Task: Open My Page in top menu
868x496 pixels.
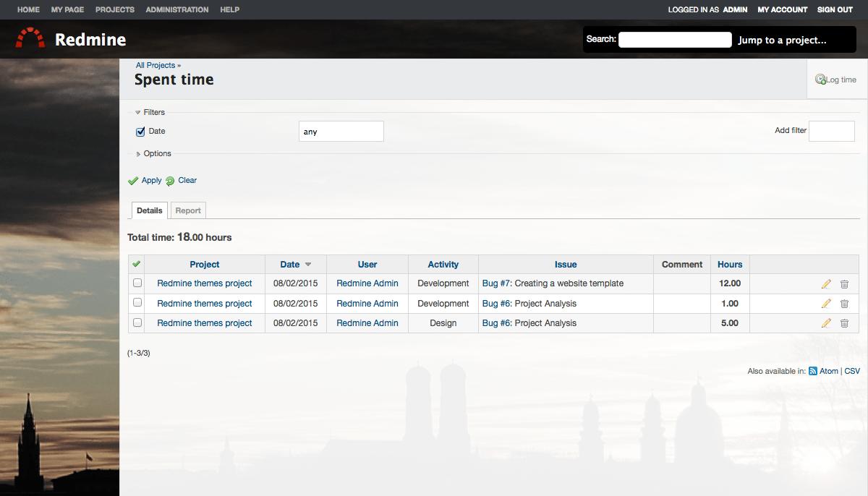Action: point(67,9)
